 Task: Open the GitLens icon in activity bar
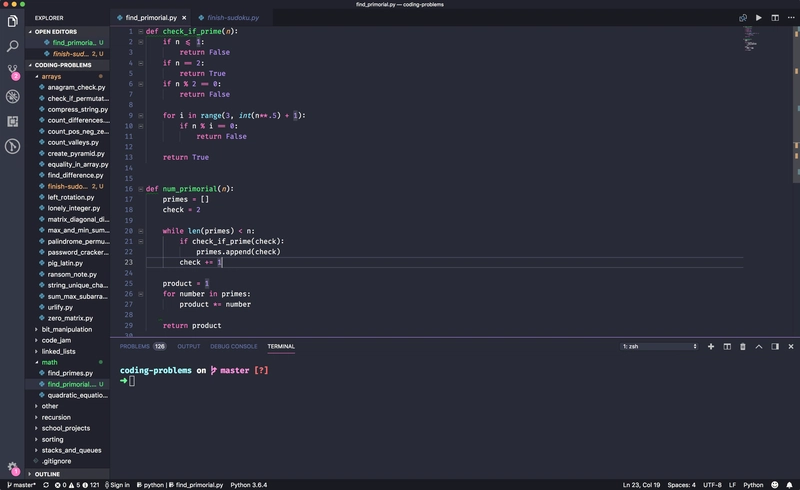pyautogui.click(x=12, y=146)
